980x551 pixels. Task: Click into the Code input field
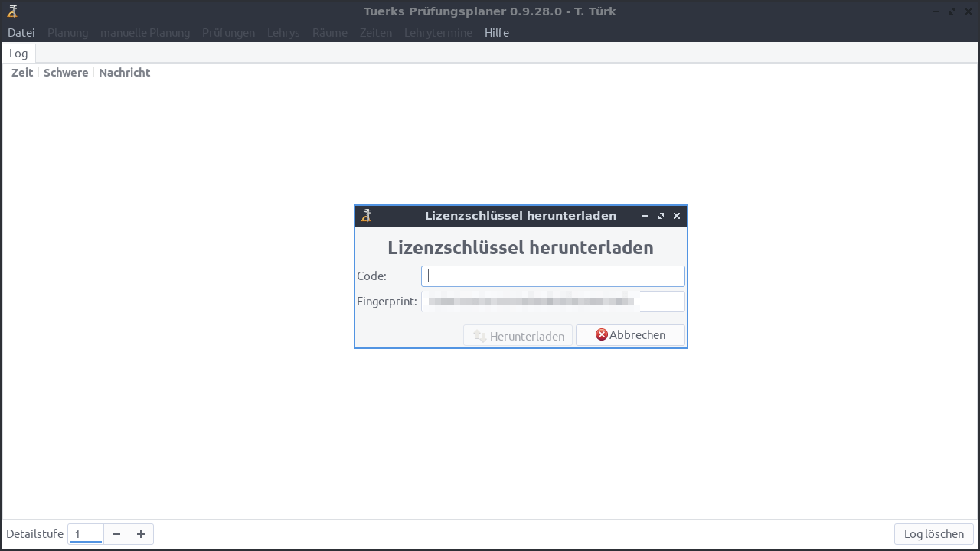click(x=553, y=275)
